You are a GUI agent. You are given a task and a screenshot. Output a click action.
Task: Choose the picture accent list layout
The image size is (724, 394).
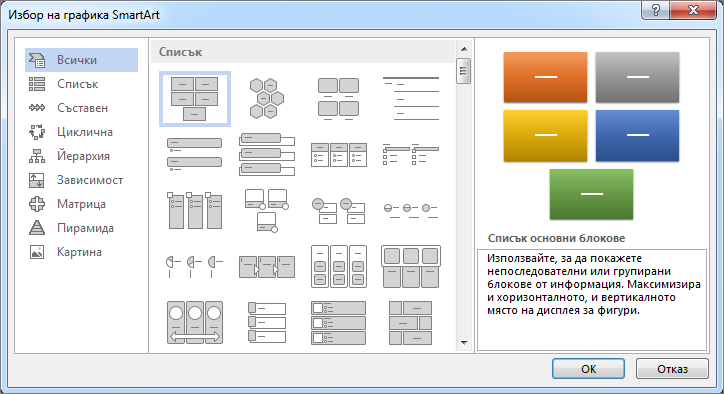(195, 211)
